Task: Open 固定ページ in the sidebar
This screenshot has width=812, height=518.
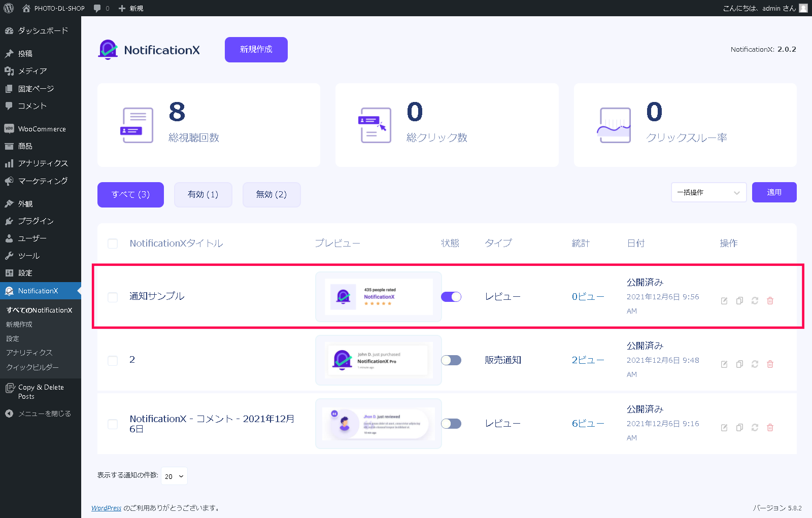Action: tap(41, 88)
